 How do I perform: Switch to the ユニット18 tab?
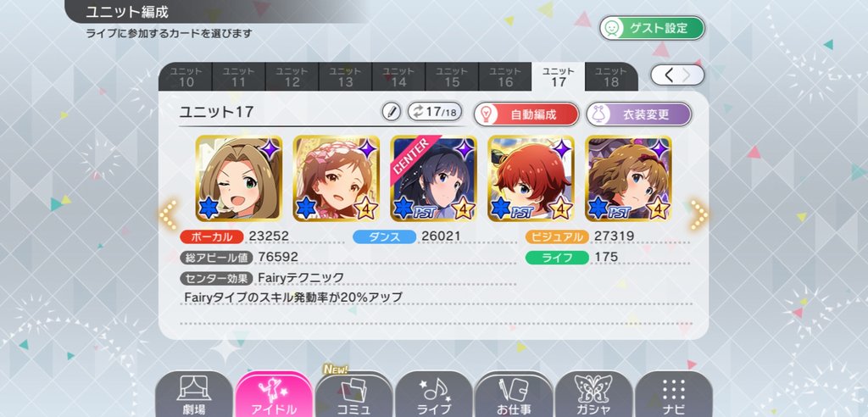[611, 77]
